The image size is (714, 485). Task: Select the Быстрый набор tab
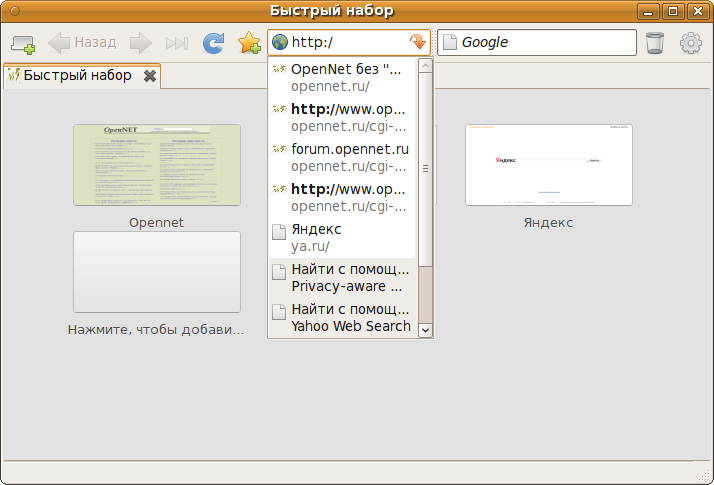click(x=82, y=76)
